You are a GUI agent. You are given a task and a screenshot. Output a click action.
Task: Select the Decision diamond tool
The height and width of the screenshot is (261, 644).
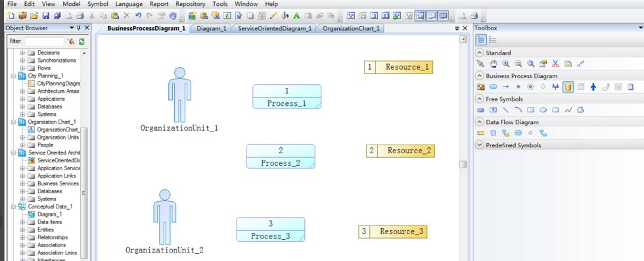(543, 87)
